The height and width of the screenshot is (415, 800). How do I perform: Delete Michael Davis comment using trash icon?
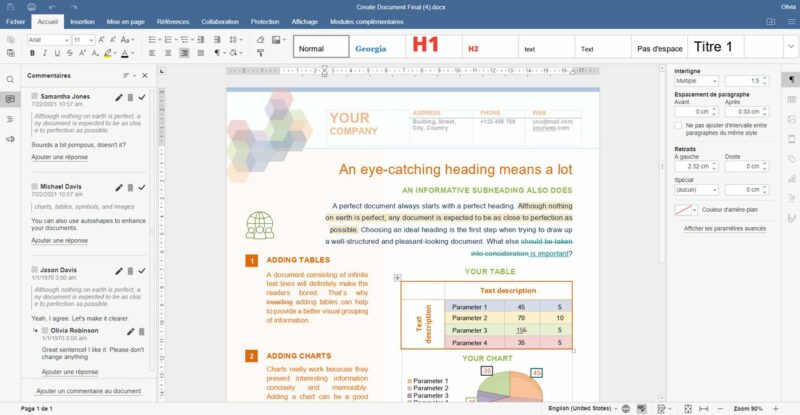pyautogui.click(x=131, y=187)
